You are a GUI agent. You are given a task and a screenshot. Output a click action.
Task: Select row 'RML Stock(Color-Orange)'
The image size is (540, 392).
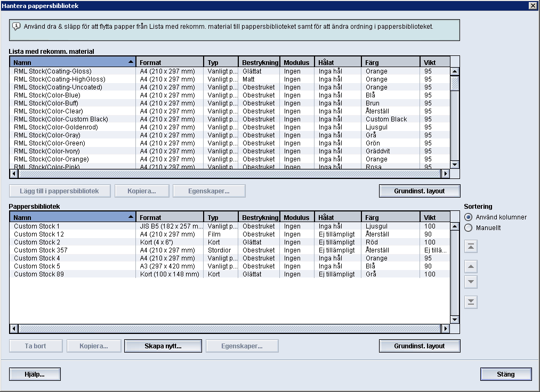(x=230, y=159)
